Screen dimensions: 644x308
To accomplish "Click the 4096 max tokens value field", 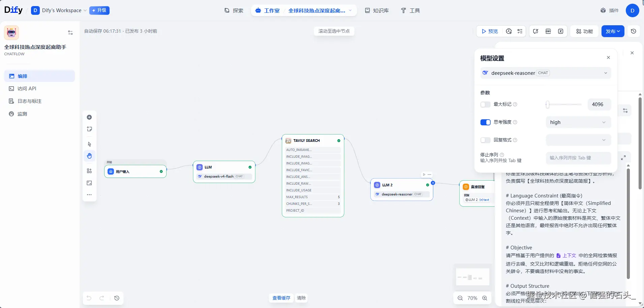I will coord(599,104).
